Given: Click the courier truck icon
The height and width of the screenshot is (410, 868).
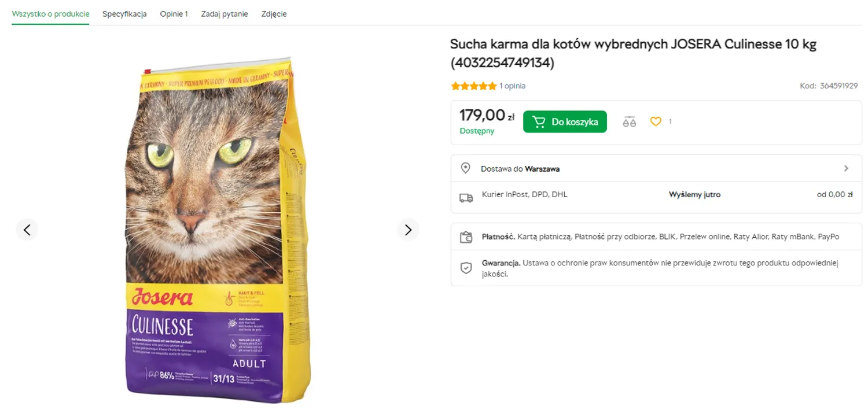Looking at the screenshot, I should (x=466, y=198).
